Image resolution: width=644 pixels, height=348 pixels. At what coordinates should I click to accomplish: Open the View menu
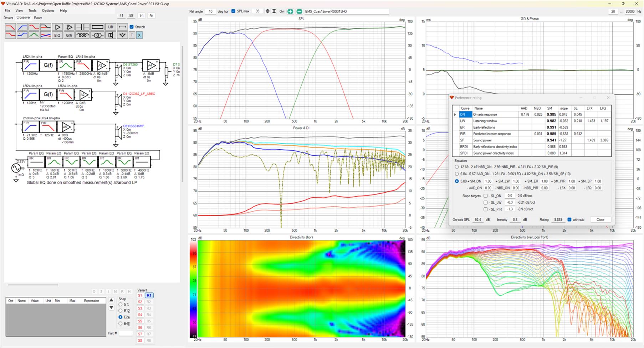[19, 11]
